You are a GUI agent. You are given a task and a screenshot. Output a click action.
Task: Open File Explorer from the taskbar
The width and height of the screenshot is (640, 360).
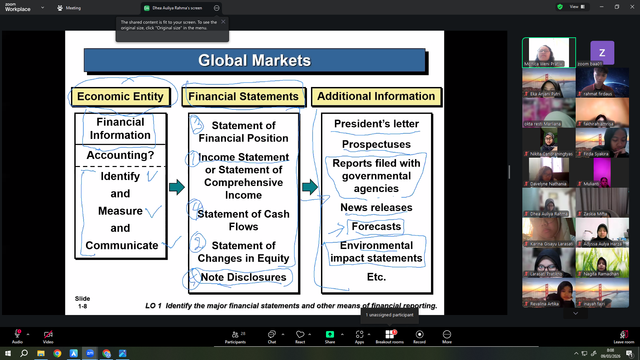coord(41,353)
